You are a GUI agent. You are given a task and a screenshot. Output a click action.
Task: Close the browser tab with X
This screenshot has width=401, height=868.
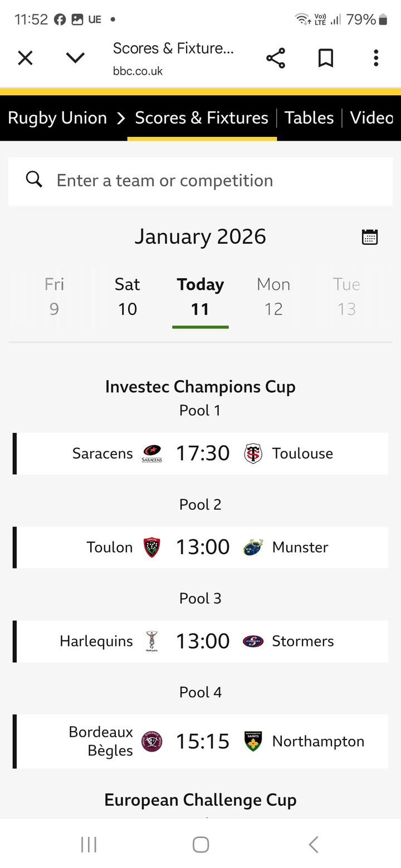(25, 58)
